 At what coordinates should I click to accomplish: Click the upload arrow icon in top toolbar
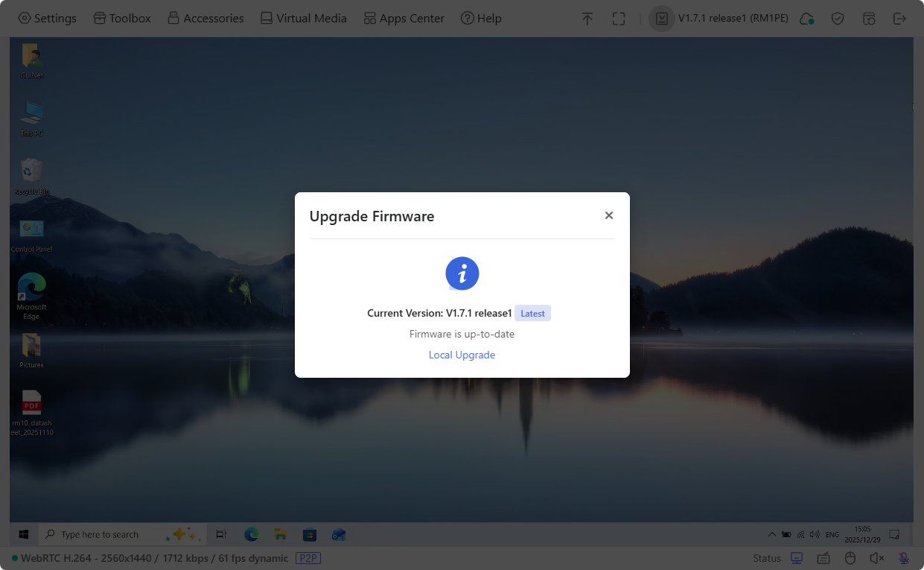(x=587, y=18)
